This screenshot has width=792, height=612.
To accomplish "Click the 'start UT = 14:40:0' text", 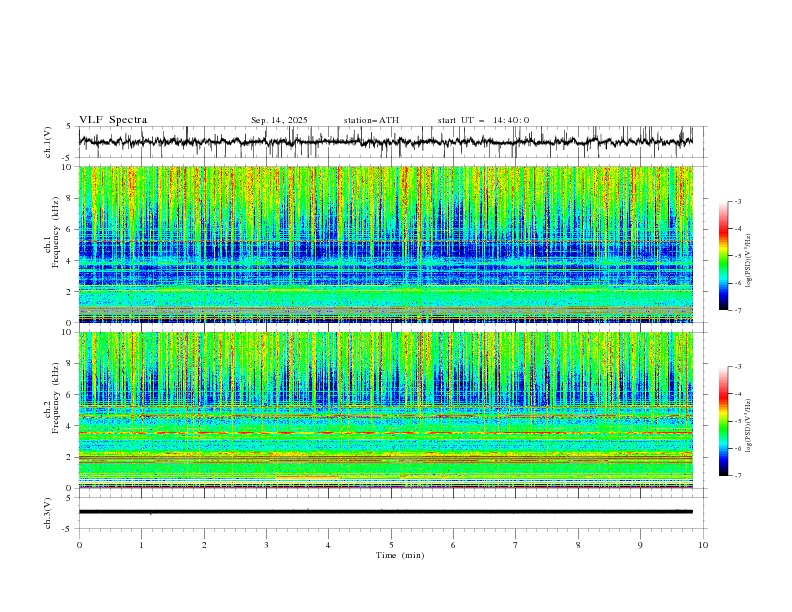I will (x=483, y=120).
